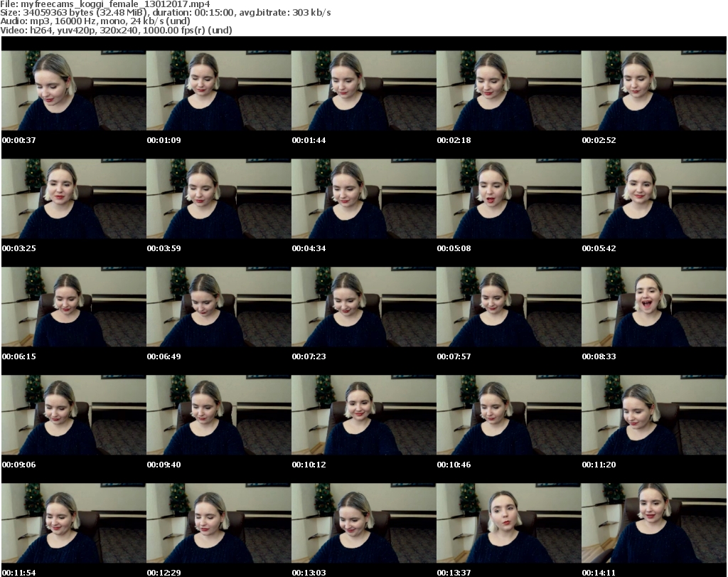Select the video frame at 00:11:54

coord(74,523)
